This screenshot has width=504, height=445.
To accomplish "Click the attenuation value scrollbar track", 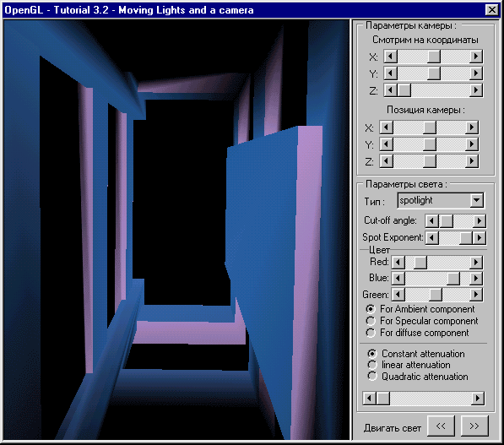I will 431,399.
